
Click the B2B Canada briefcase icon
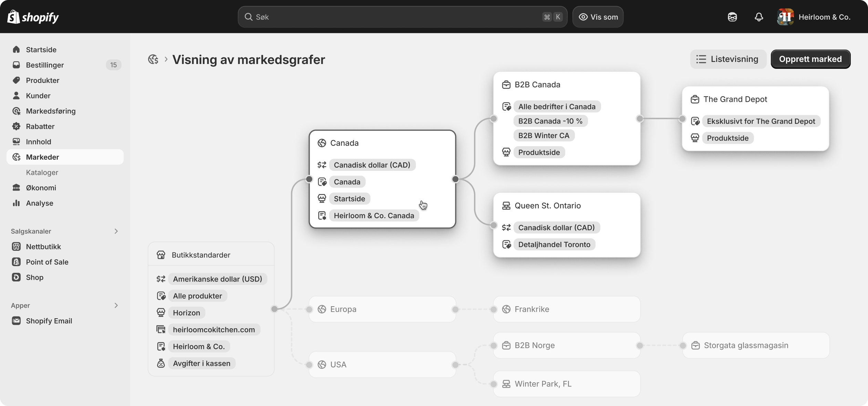(506, 85)
